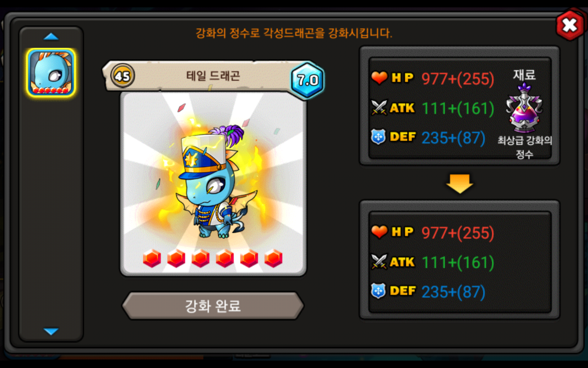
Task: Close the dragon enhancement dialog
Action: 570,25
